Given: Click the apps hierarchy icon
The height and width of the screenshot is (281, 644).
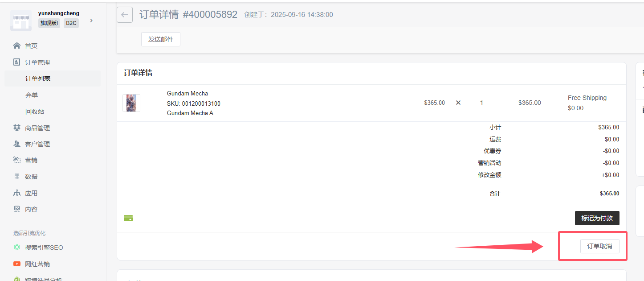Looking at the screenshot, I should tap(17, 193).
